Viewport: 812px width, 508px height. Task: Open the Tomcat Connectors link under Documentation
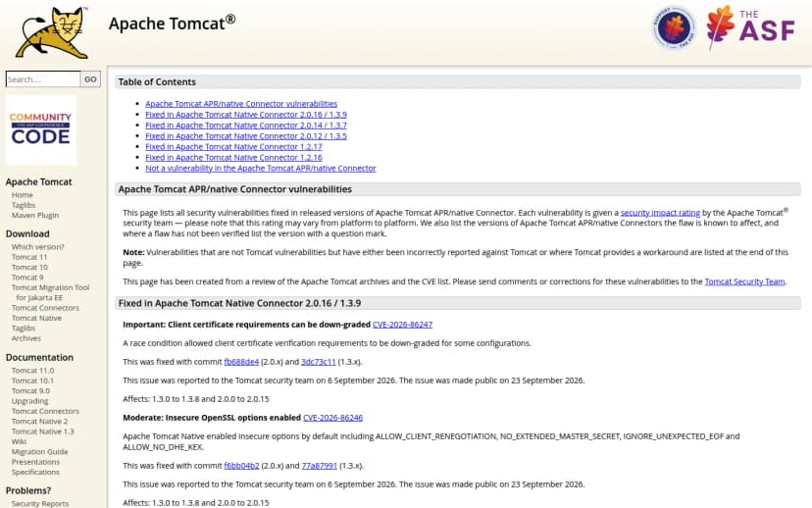[x=45, y=411]
